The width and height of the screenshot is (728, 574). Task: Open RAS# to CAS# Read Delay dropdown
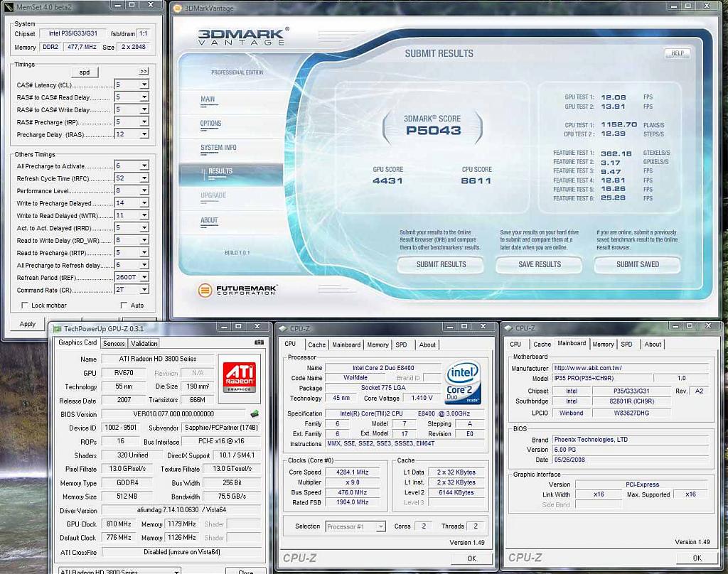point(144,97)
